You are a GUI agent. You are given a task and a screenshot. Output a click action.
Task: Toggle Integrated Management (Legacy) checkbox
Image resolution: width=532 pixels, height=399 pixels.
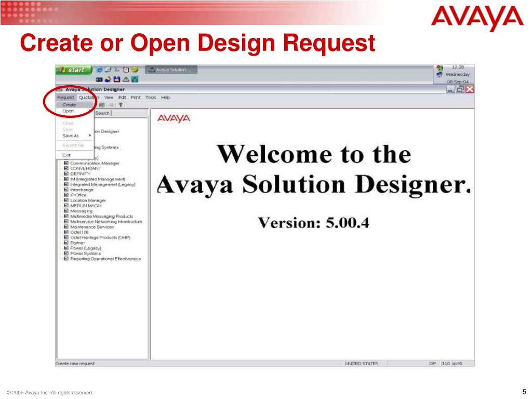[x=66, y=184]
